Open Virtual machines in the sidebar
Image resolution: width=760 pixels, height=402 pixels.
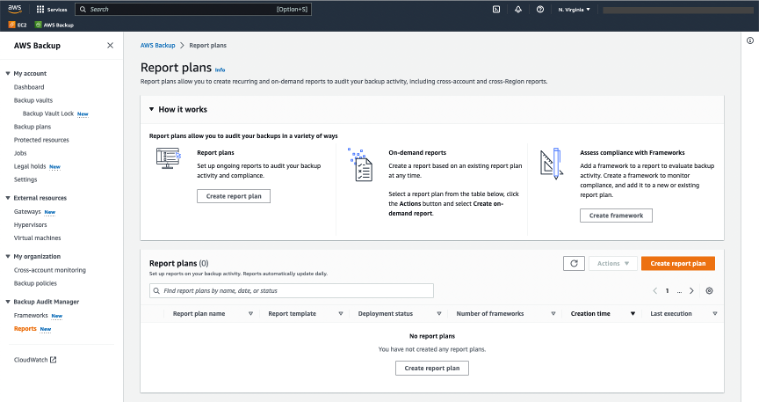pyautogui.click(x=37, y=238)
